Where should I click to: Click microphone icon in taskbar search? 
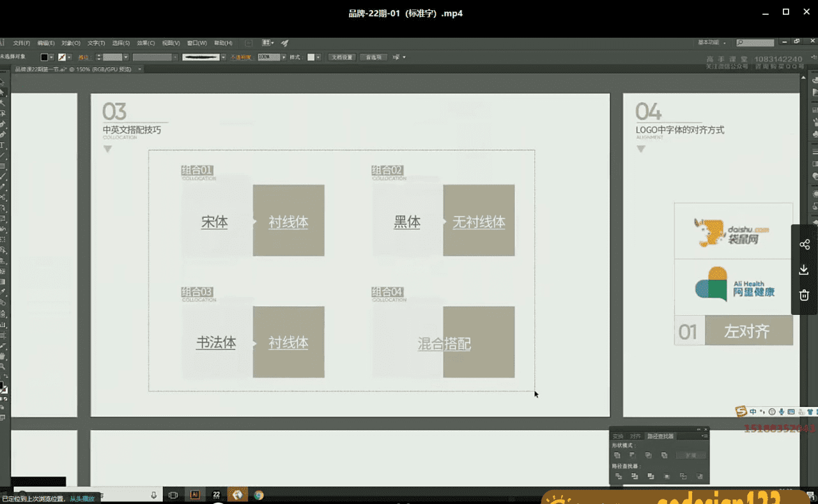click(x=153, y=494)
